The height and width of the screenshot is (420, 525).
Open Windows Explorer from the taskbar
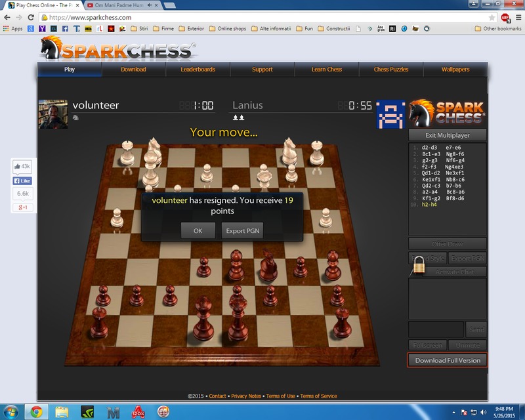click(62, 412)
